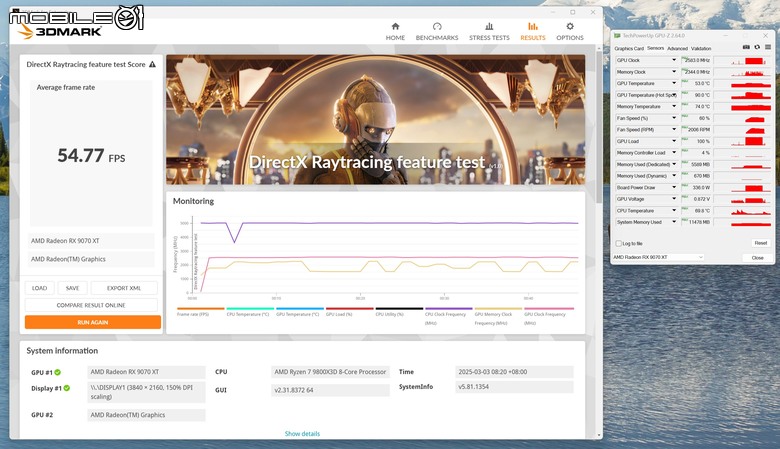
Task: Toggle GPU Load (%) legend swatch
Action: tap(349, 309)
